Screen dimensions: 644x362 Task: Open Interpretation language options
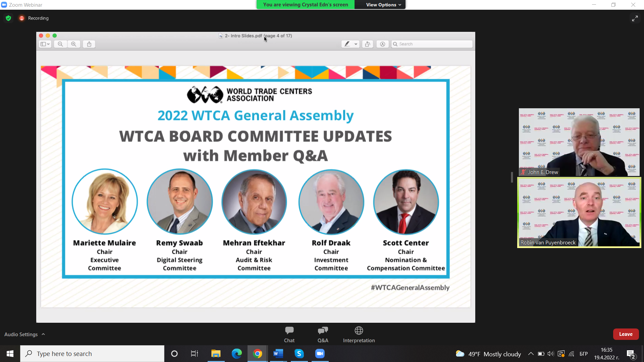click(x=359, y=335)
